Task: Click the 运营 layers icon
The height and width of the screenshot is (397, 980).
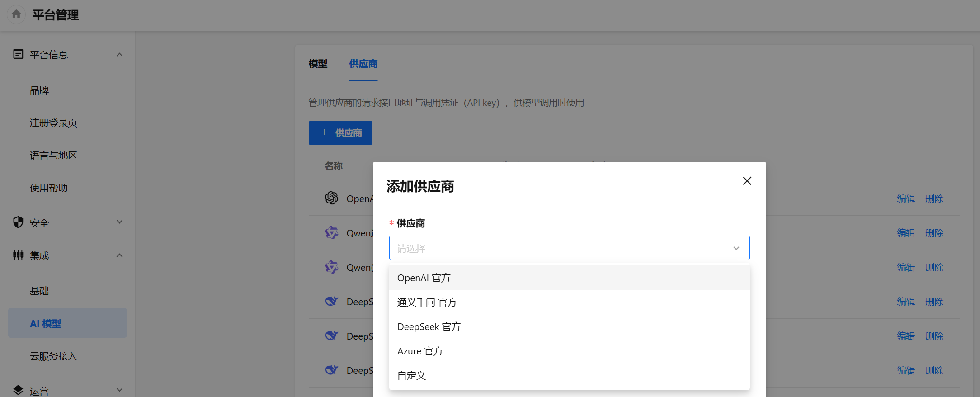Action: [18, 390]
